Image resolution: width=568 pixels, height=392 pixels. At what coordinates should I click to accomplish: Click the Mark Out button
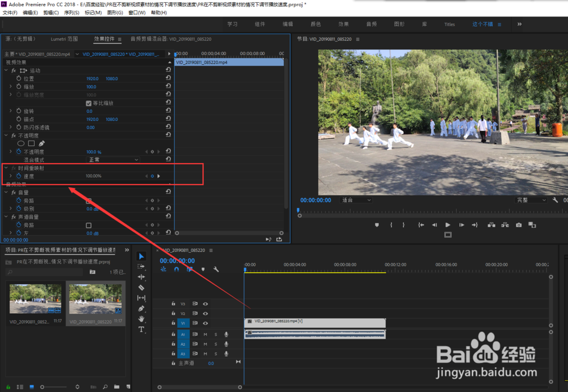(403, 225)
